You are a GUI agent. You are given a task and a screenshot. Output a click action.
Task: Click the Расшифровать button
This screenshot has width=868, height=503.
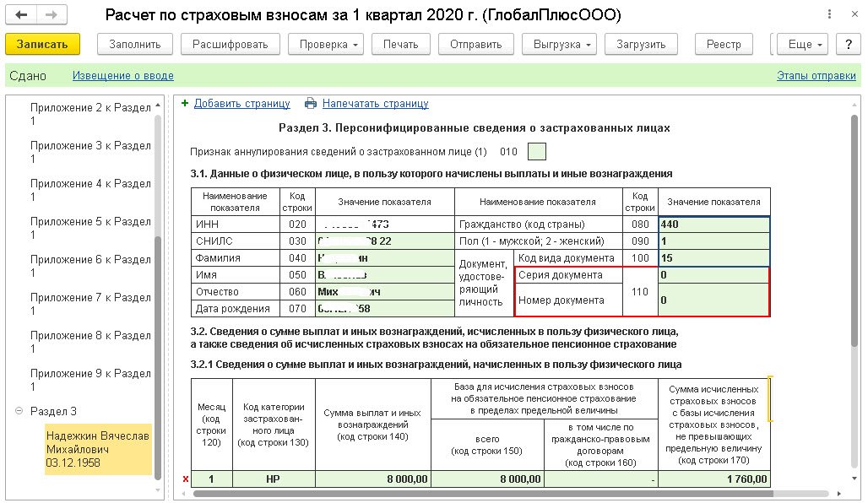pos(231,44)
